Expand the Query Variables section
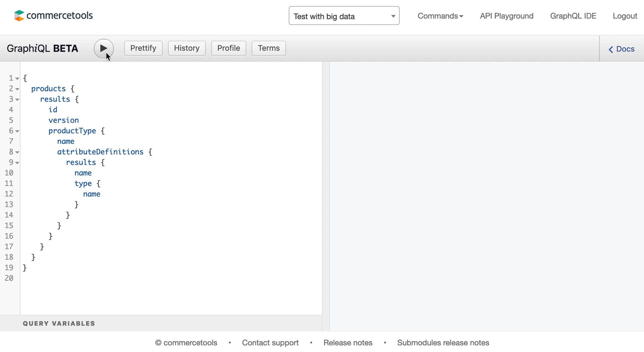This screenshot has height=352, width=644. coord(59,323)
